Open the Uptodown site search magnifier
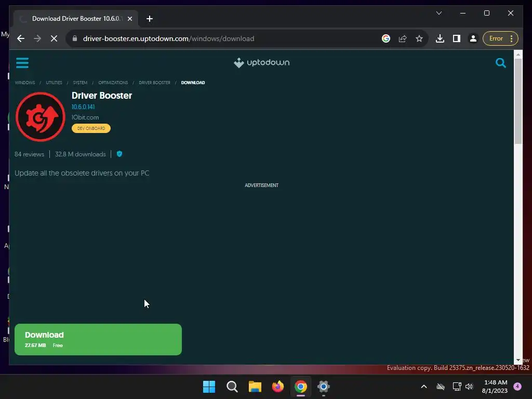 [500, 63]
